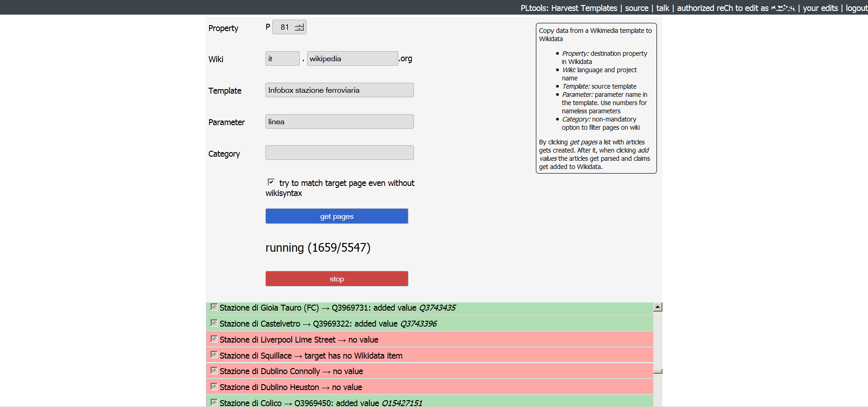868x407 pixels.
Task: Uncheck the Stazione di Liverpool Lime Street row
Action: pos(214,339)
